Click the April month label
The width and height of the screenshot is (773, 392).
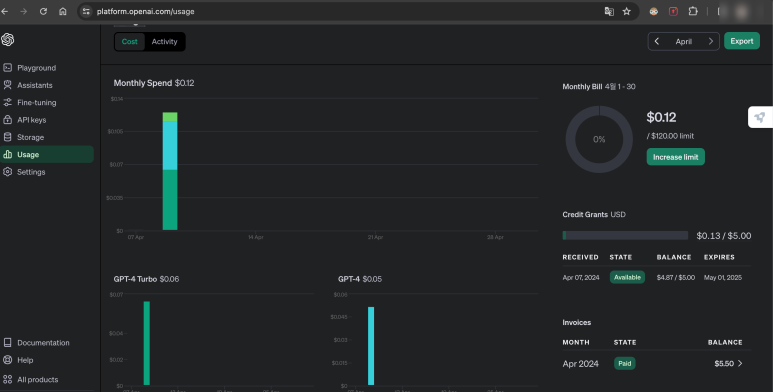683,41
